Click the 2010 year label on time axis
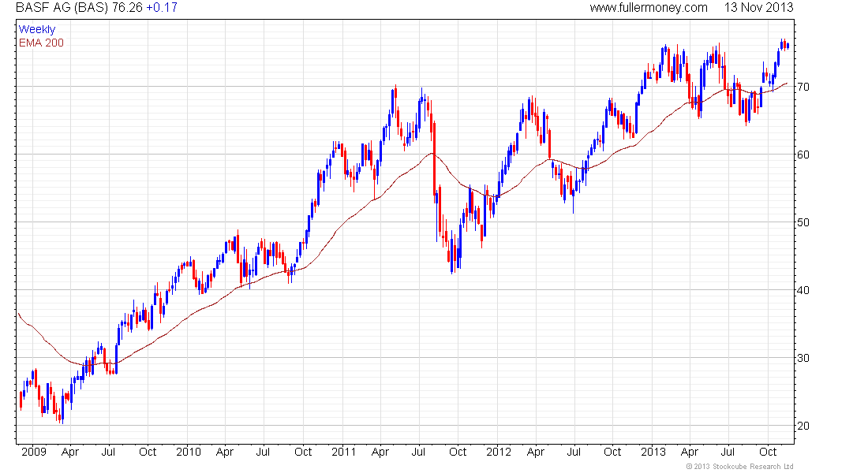Image resolution: width=868 pixels, height=473 pixels. pyautogui.click(x=189, y=452)
